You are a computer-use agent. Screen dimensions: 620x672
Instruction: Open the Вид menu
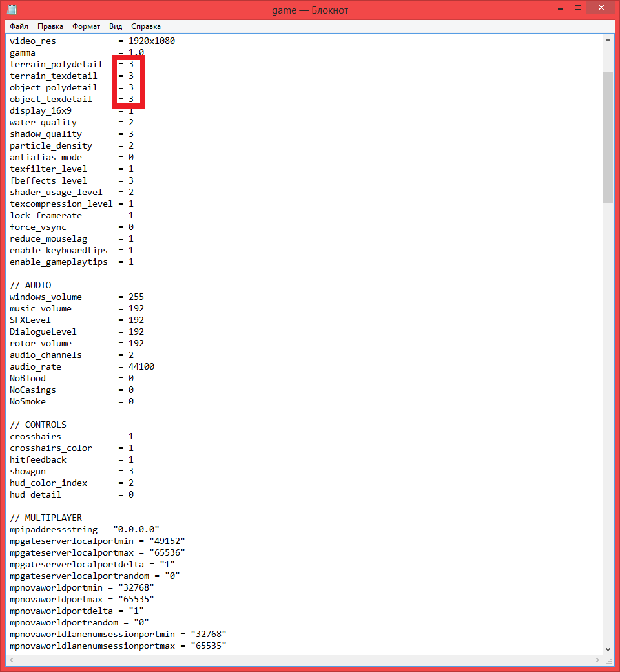click(116, 26)
